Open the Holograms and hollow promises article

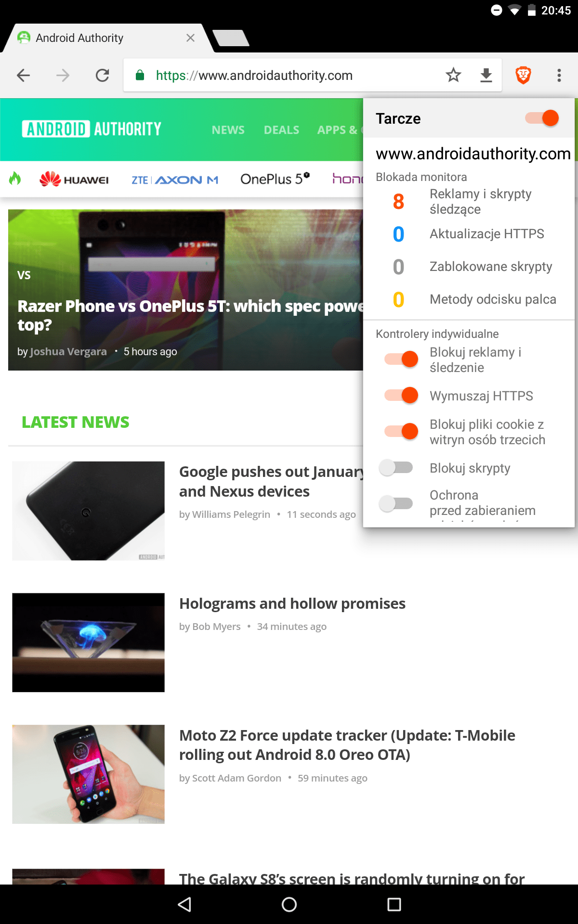(292, 603)
